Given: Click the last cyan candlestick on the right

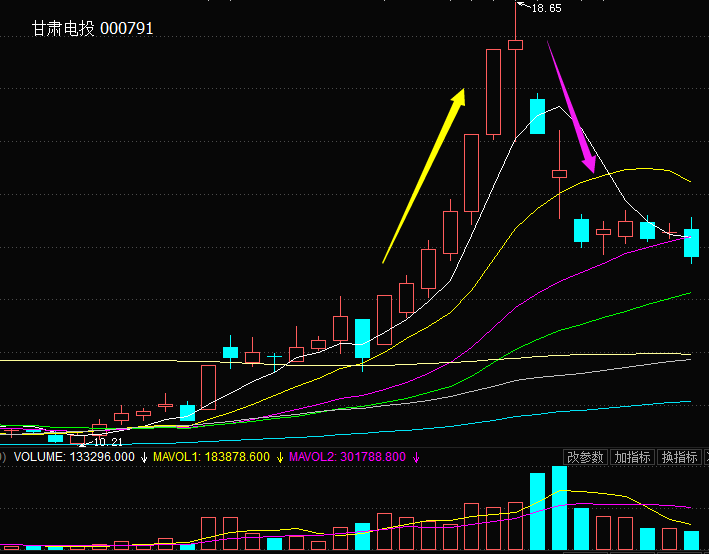Looking at the screenshot, I should (x=691, y=244).
